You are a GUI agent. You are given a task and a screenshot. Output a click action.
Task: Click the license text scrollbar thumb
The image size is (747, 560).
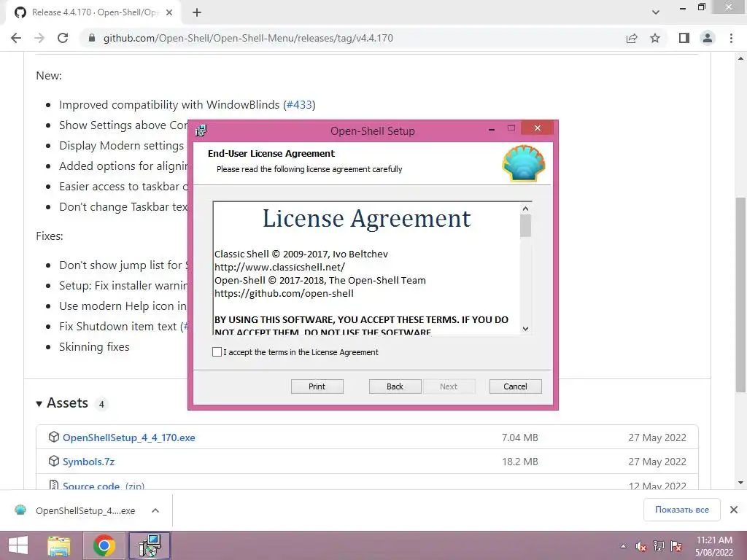pos(525,226)
